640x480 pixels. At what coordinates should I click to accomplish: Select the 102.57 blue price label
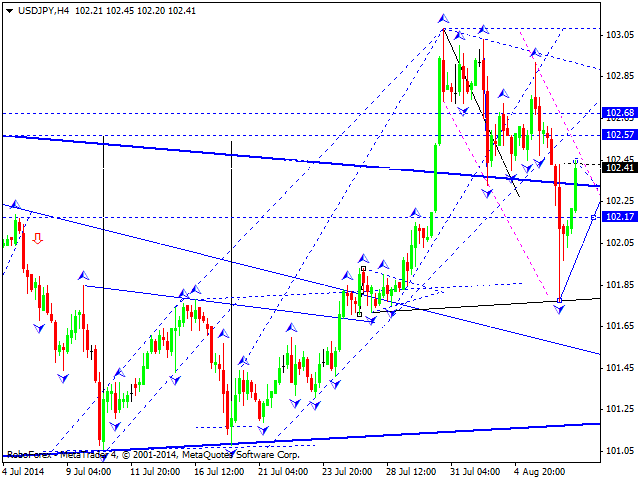pyautogui.click(x=620, y=134)
